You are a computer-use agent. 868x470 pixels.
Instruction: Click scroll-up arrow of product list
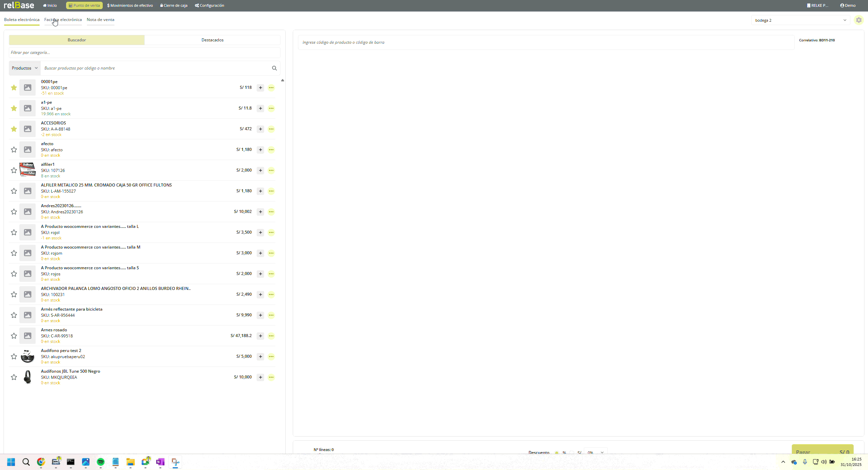tap(282, 81)
